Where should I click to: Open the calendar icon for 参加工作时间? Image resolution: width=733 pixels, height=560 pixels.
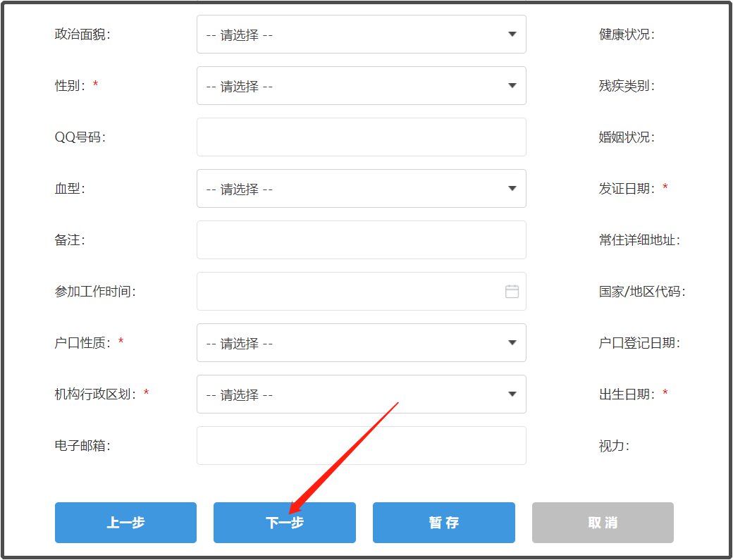512,291
